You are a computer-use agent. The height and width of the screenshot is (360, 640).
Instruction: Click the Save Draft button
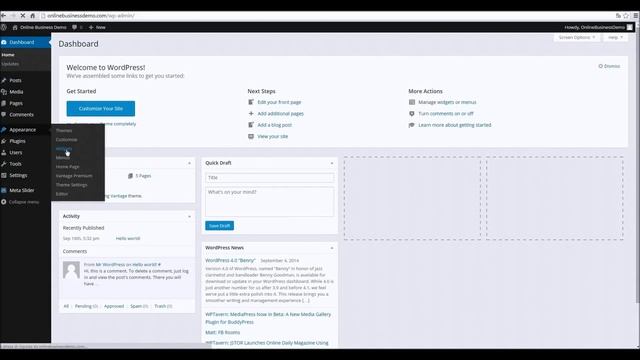click(x=220, y=226)
